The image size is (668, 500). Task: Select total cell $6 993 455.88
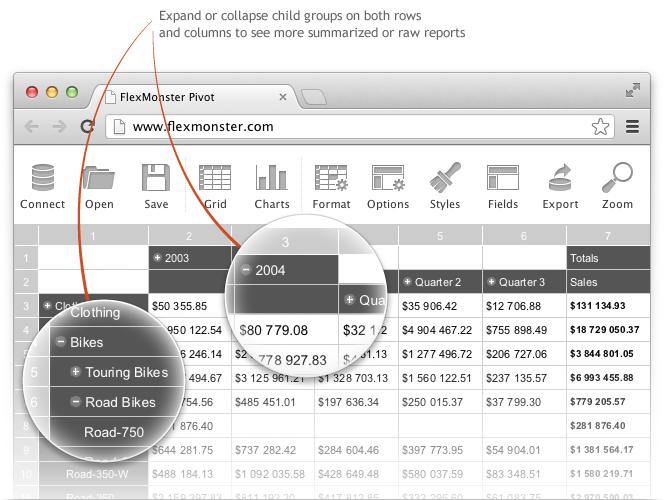click(x=608, y=378)
